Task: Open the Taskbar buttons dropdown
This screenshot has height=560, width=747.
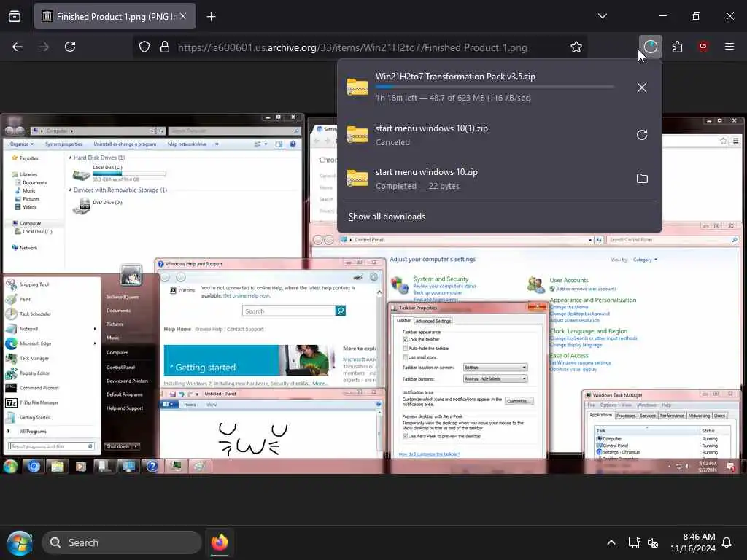Action: tap(495, 378)
